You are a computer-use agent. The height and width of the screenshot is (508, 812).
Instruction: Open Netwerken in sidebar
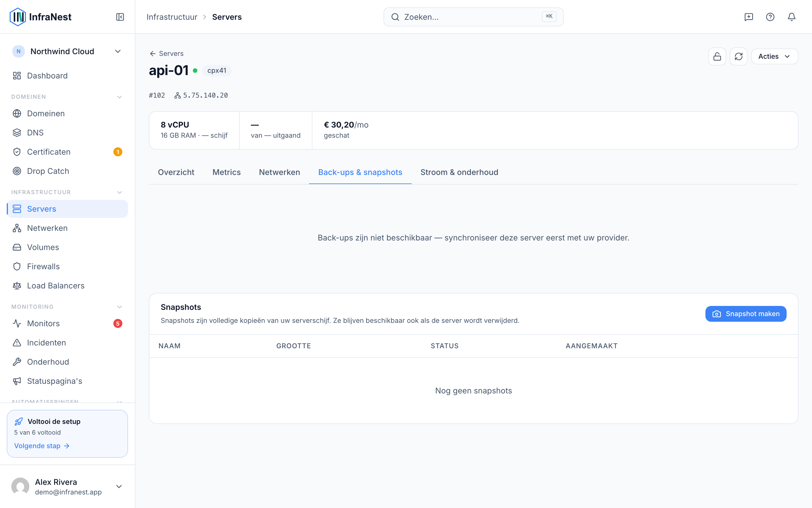pyautogui.click(x=67, y=228)
